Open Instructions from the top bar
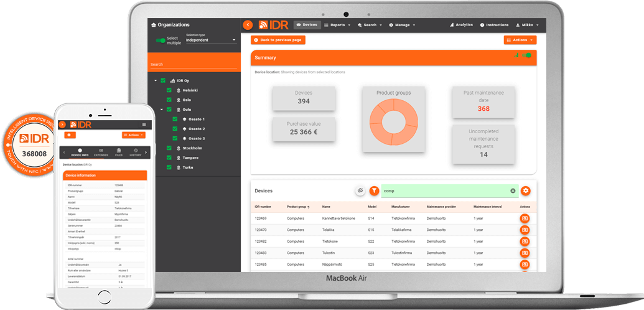 [x=494, y=25]
